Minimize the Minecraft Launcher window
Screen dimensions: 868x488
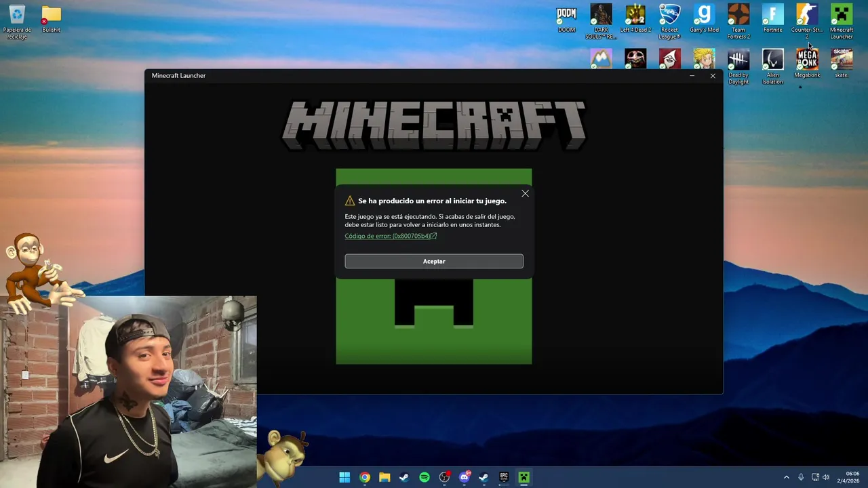pos(692,76)
